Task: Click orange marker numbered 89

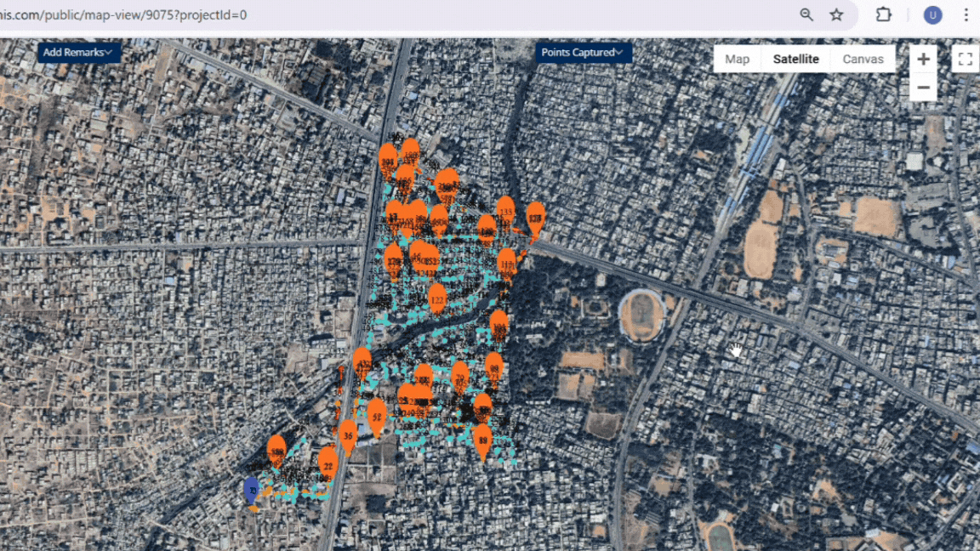Action: [x=482, y=440]
